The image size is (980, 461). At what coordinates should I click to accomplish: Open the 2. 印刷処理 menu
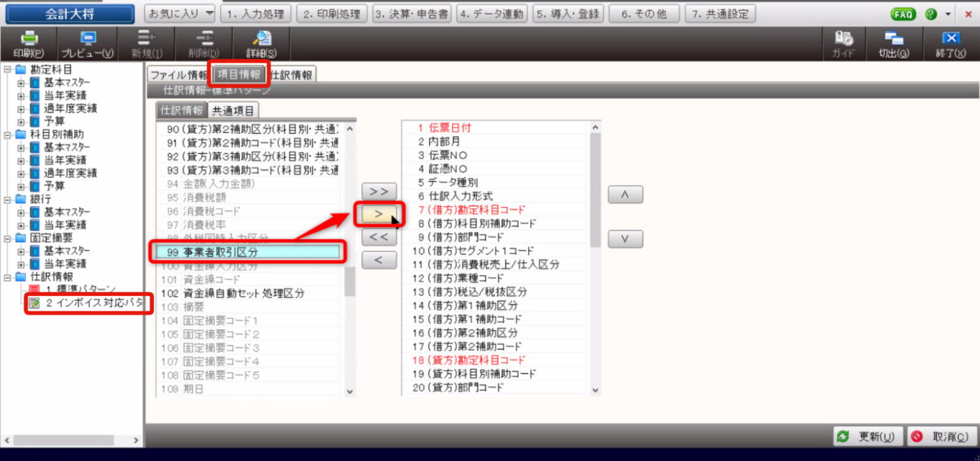click(x=332, y=13)
